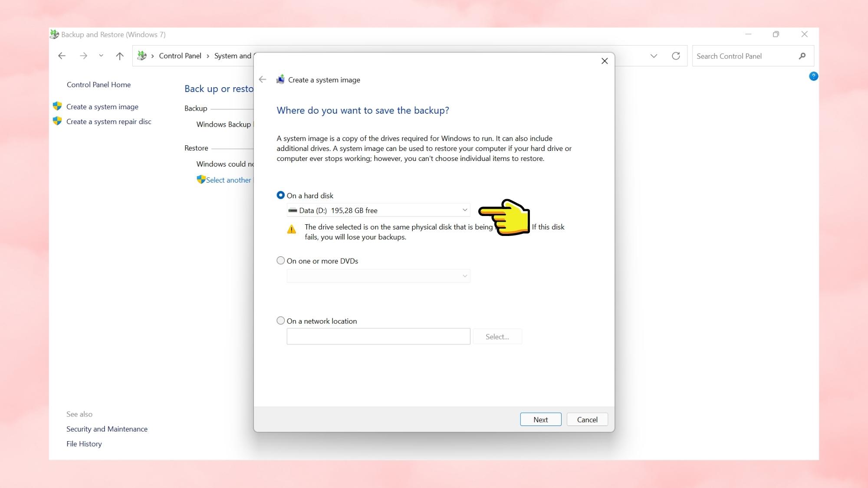Click the 'See also' label
868x488 pixels.
click(x=79, y=414)
